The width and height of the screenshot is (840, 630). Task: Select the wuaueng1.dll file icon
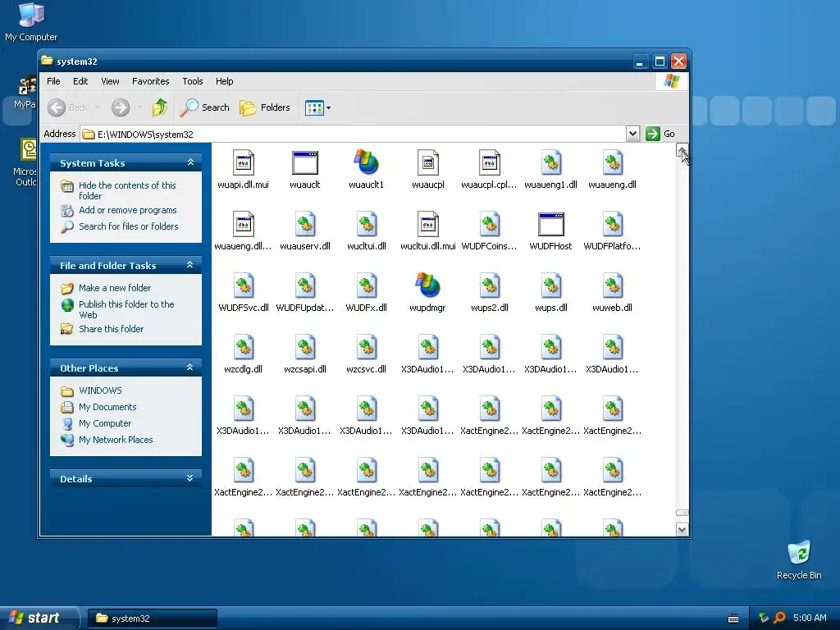tap(550, 162)
